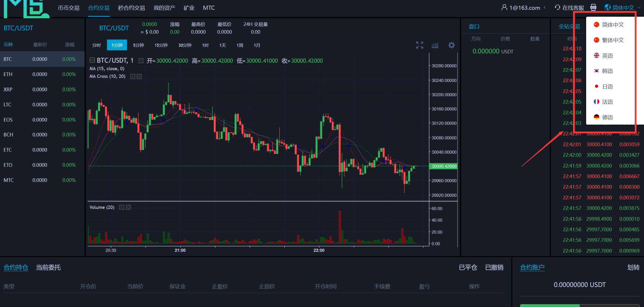Select the ETH row in coin list
Image resolution: width=644 pixels, height=307 pixels.
point(42,74)
